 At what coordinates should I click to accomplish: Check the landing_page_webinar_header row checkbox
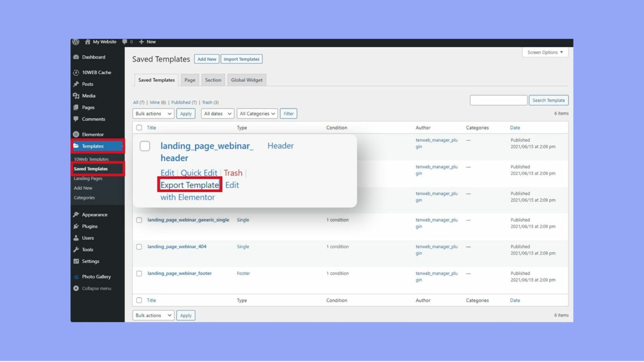pyautogui.click(x=145, y=146)
